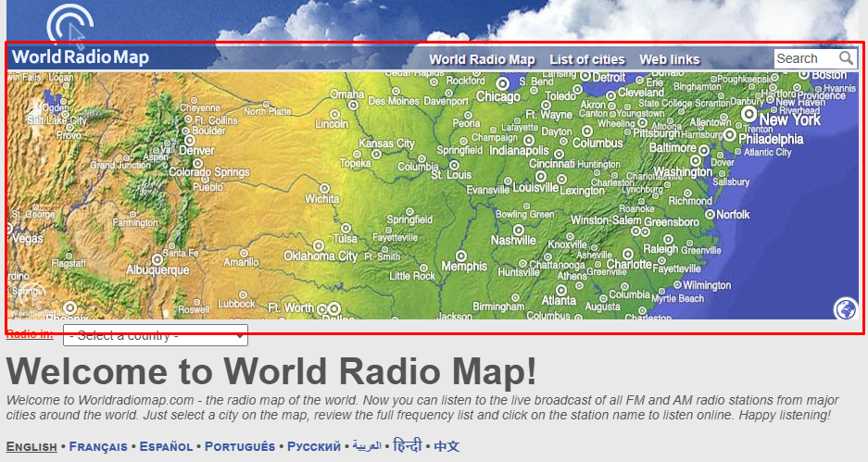Viewport: 868px width, 462px height.
Task: Switch language to Hindi
Action: tap(408, 445)
